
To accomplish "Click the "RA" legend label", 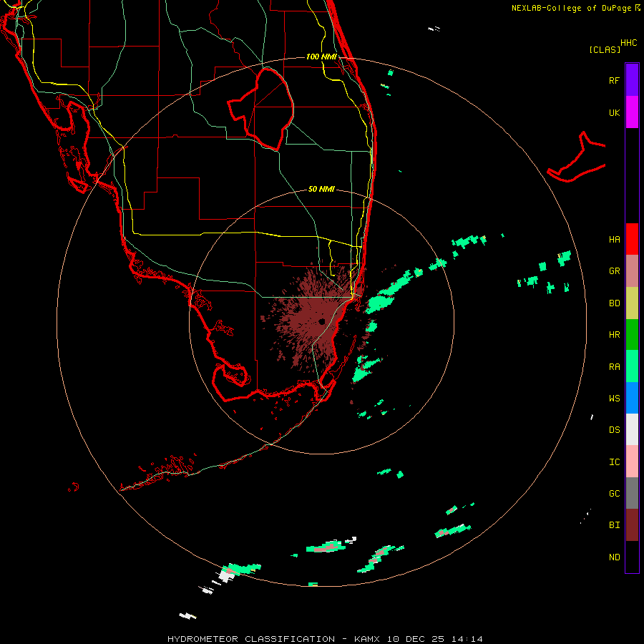I will (x=614, y=366).
